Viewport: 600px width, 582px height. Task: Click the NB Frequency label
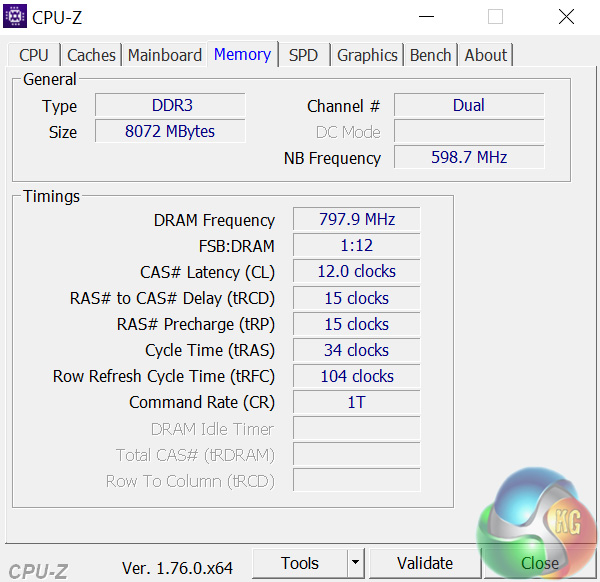[x=332, y=158]
